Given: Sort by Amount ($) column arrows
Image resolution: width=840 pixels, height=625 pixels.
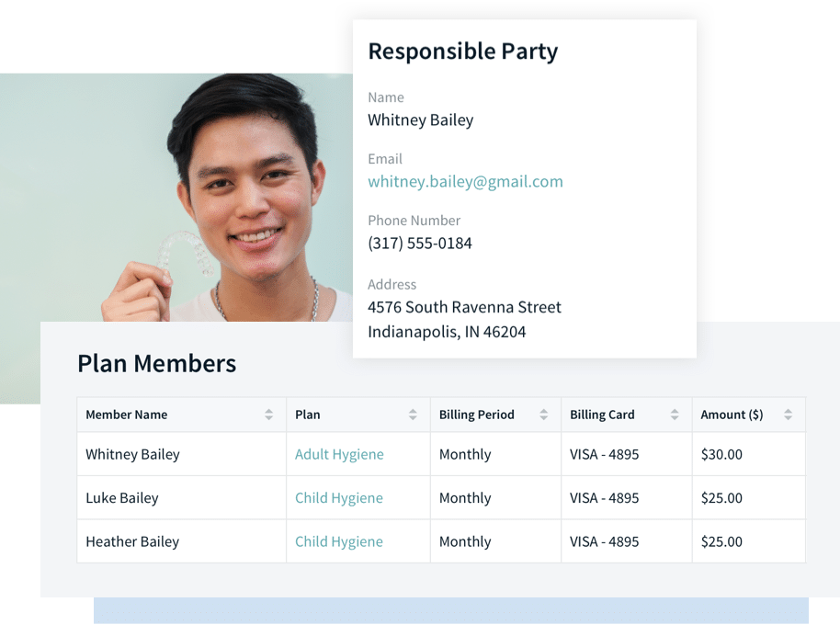Looking at the screenshot, I should [788, 415].
